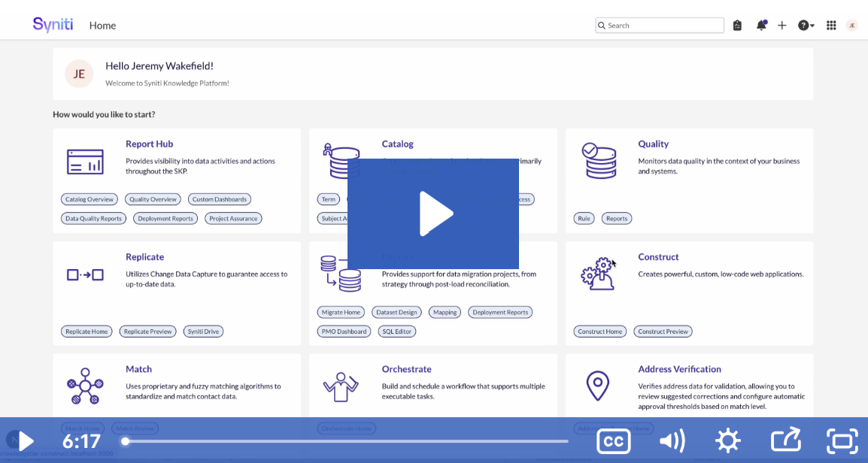This screenshot has width=868, height=463.
Task: Mute the video volume
Action: [x=672, y=441]
